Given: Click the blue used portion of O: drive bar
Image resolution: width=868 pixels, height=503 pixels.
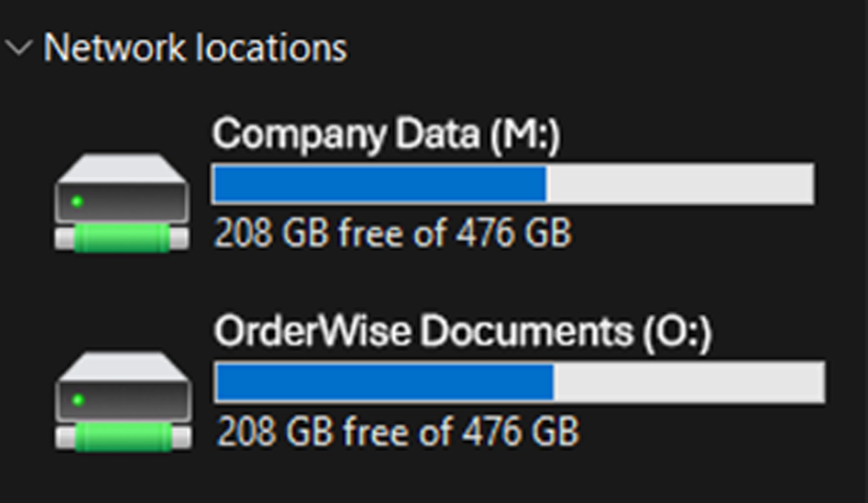Looking at the screenshot, I should click(x=384, y=382).
